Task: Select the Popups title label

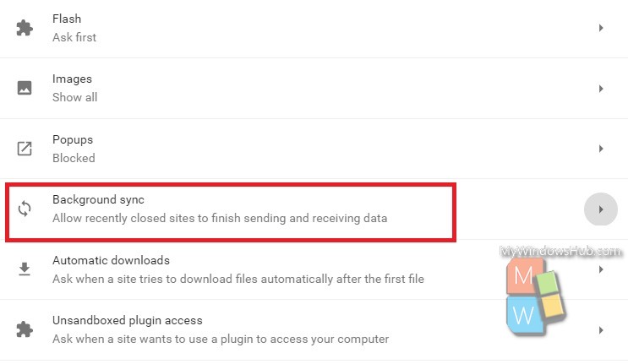Action: (x=73, y=139)
